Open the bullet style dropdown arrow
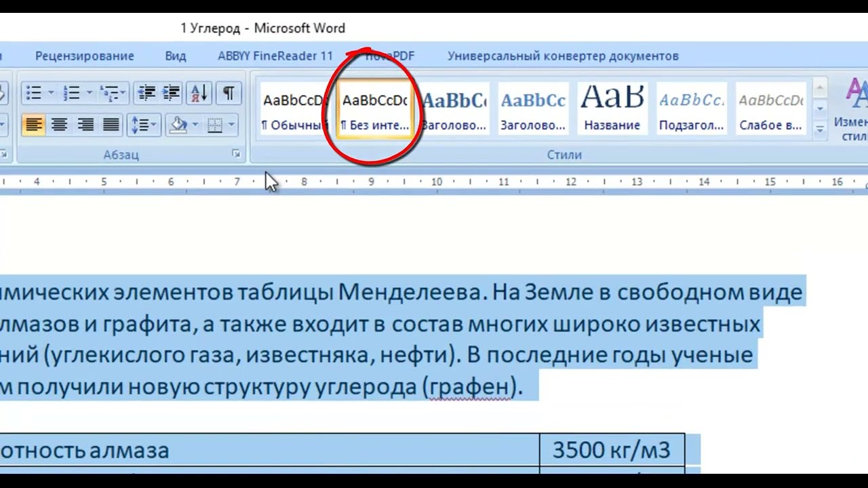 50,93
